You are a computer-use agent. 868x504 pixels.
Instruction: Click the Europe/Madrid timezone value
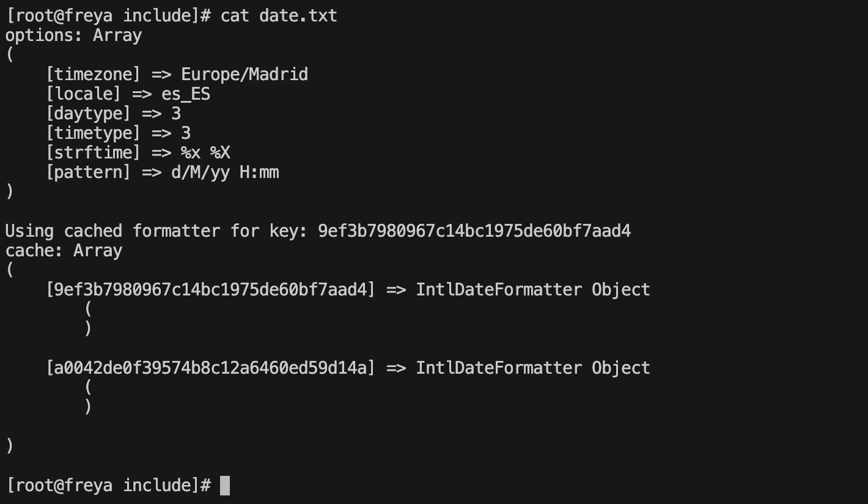coord(245,75)
